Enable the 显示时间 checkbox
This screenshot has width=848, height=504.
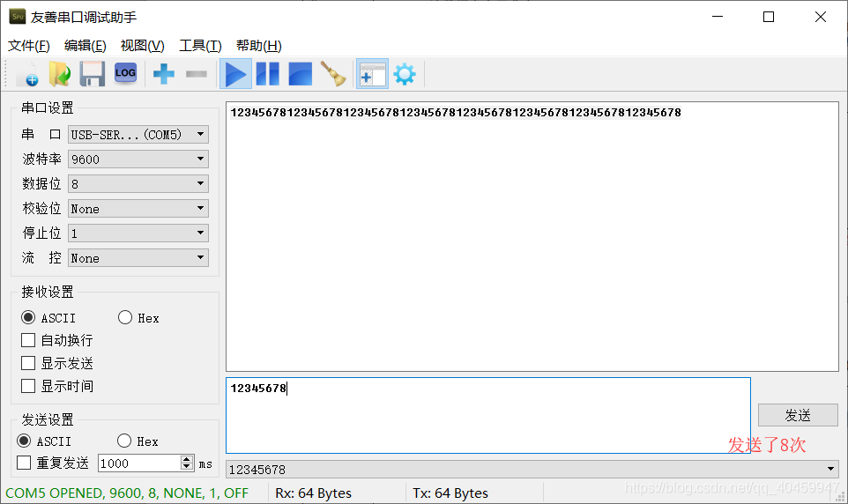coord(28,386)
